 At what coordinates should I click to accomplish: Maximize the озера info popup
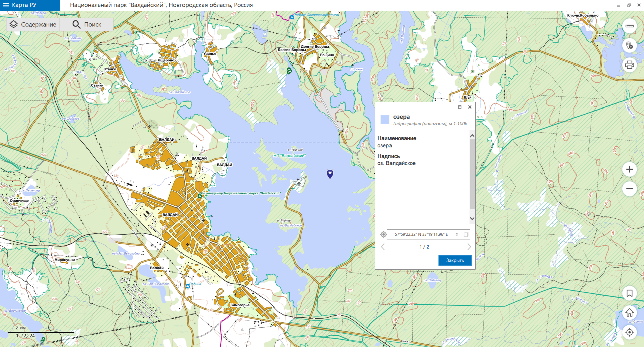pos(460,107)
